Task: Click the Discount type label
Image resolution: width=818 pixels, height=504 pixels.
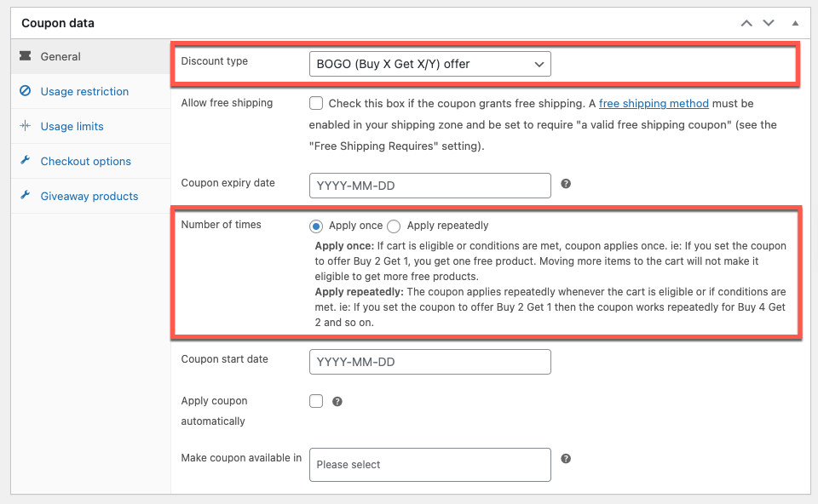Action: coord(215,61)
